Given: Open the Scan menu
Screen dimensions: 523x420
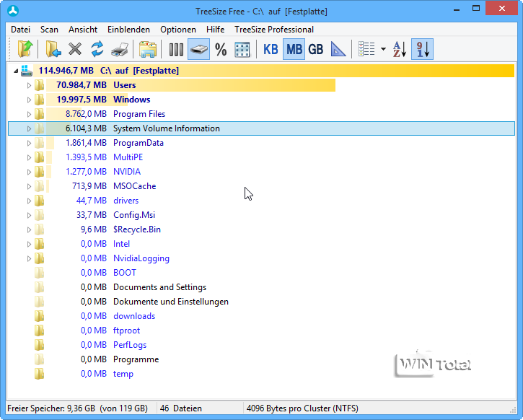Looking at the screenshot, I should point(49,30).
